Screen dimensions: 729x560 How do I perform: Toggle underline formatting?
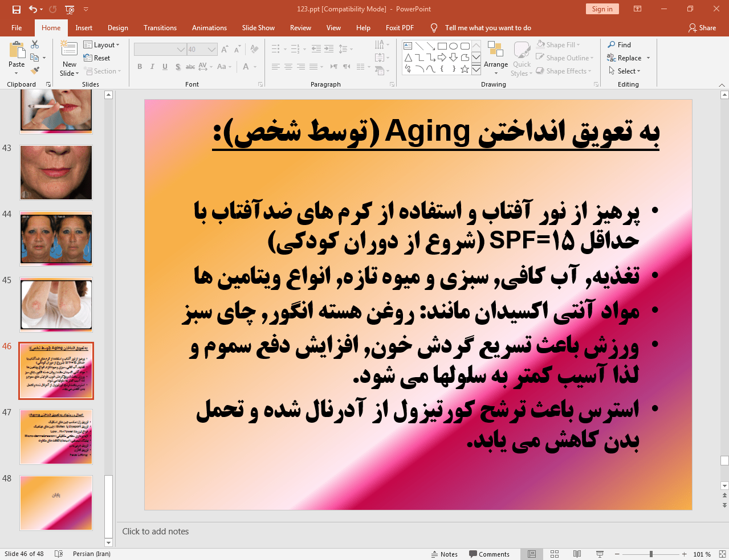[165, 67]
